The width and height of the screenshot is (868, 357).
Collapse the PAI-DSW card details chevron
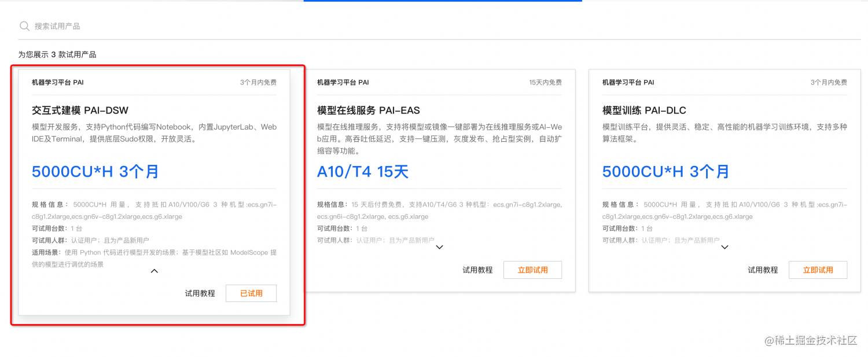tap(154, 271)
